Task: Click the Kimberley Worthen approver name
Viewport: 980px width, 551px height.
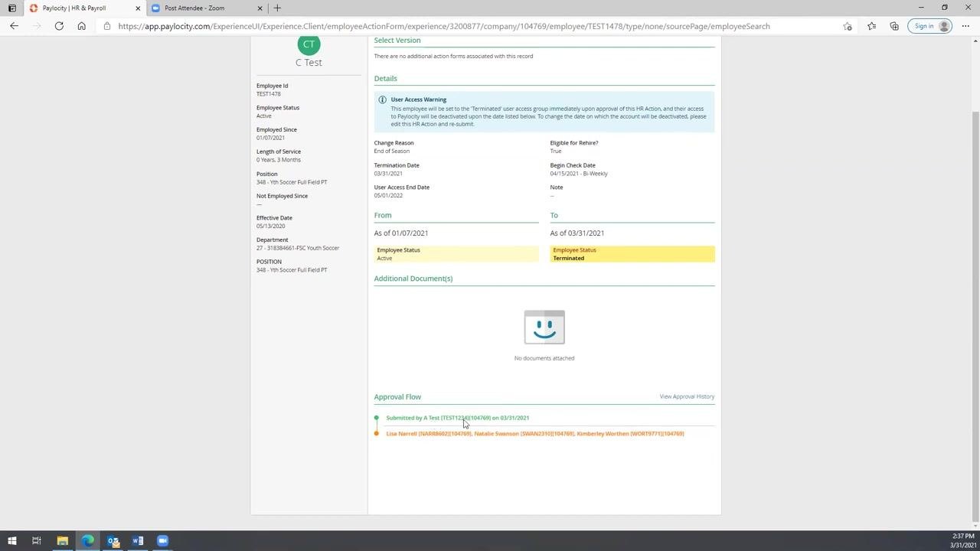Action: point(630,434)
